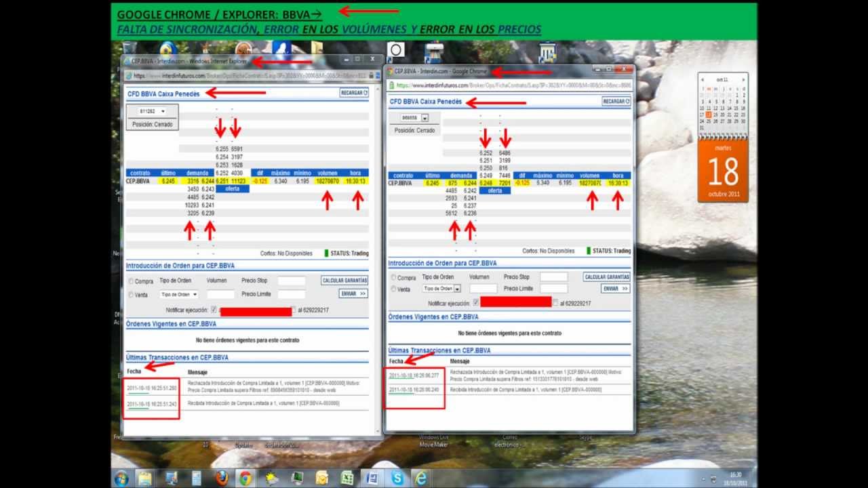Select Venta radio in the Chrome window
Viewport: 868px width, 488px height.
393,289
